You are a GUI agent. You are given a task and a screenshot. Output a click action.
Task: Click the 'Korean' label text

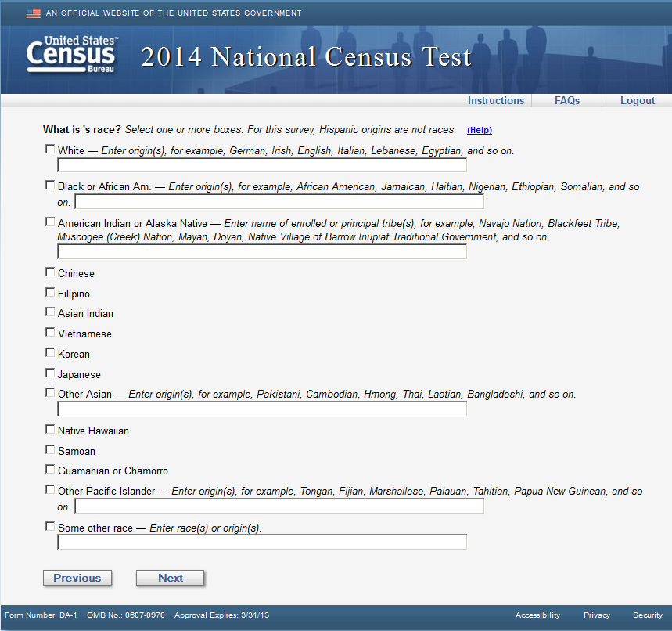(74, 355)
